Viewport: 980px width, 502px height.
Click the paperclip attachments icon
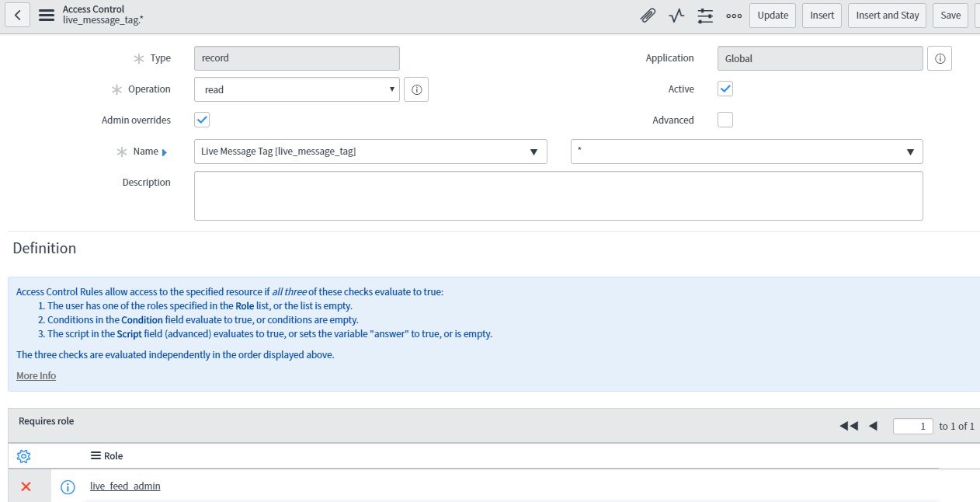coord(647,15)
